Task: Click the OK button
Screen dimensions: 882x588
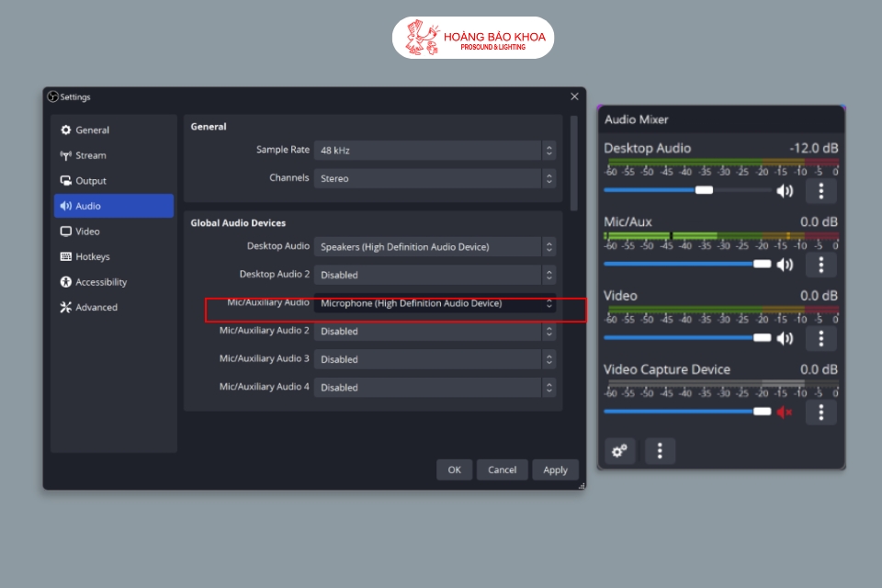Action: point(454,469)
